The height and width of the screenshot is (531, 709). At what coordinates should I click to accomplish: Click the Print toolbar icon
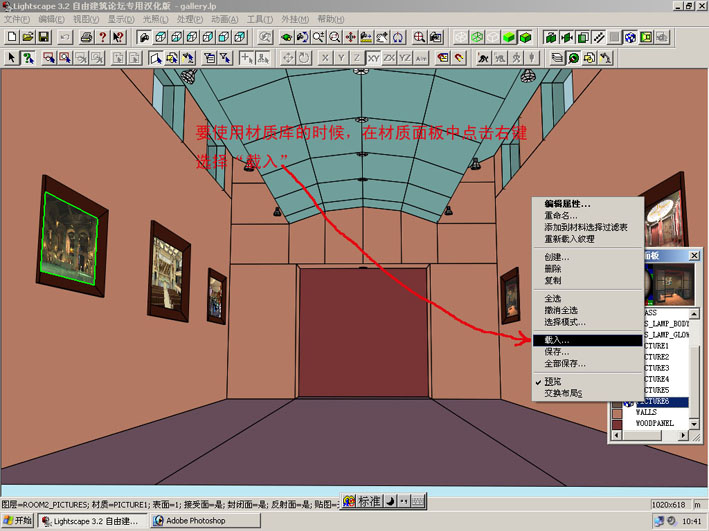click(x=86, y=37)
